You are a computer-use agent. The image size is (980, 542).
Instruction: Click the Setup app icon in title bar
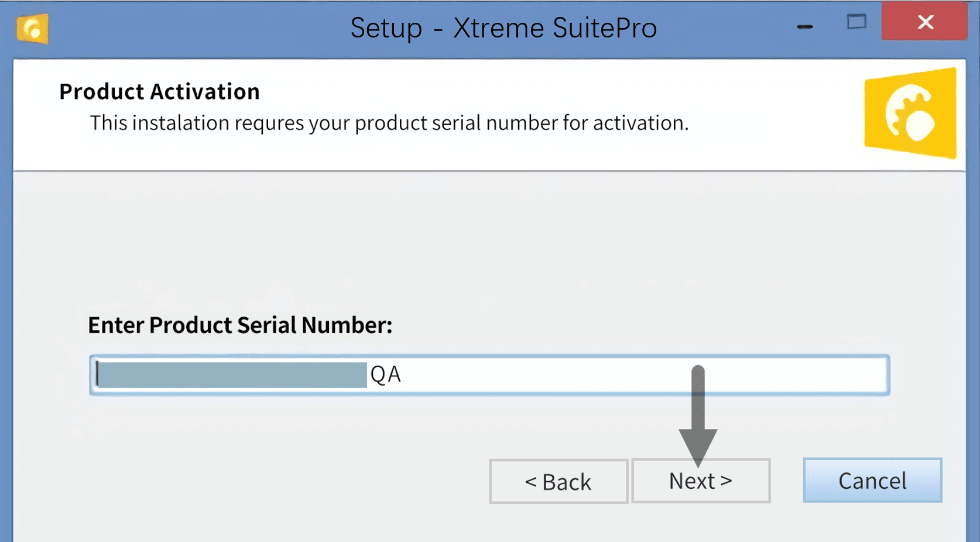click(32, 29)
